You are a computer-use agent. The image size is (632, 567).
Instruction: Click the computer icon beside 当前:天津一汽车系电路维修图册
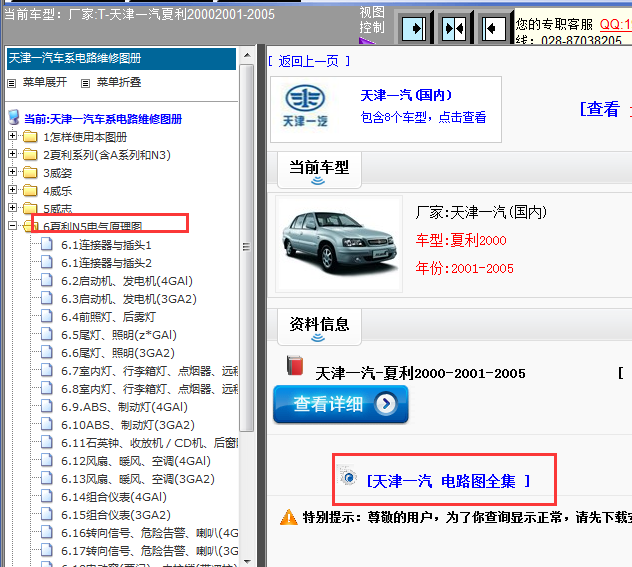click(x=14, y=117)
